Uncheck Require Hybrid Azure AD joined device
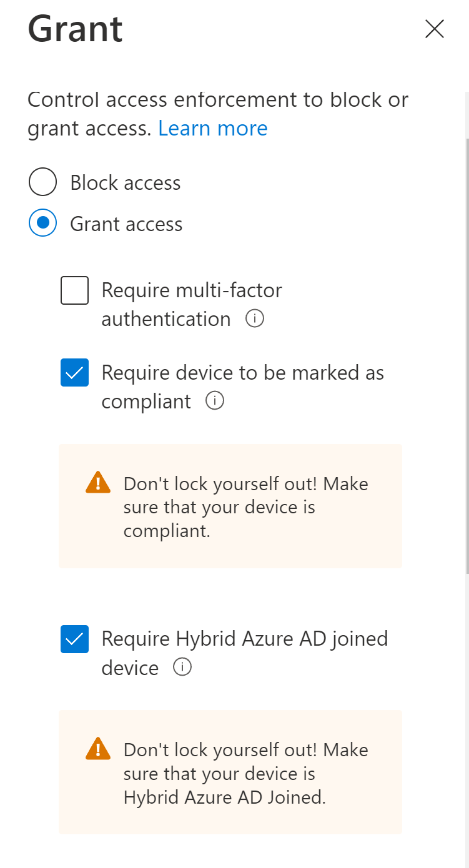The height and width of the screenshot is (868, 469). 74,639
